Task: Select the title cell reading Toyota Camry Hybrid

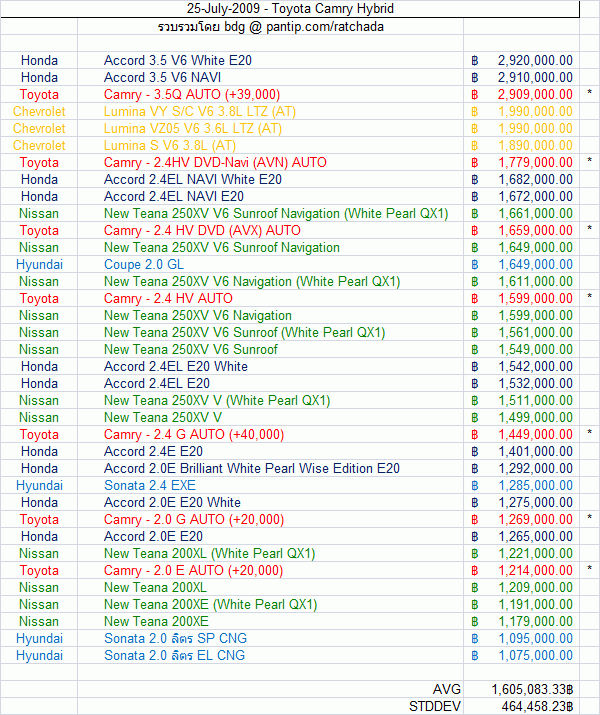Action: (288, 9)
